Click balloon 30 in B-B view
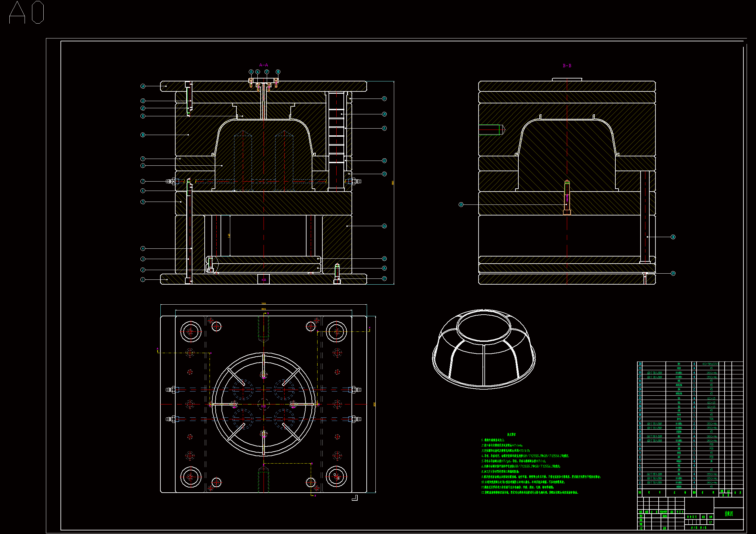 click(673, 237)
